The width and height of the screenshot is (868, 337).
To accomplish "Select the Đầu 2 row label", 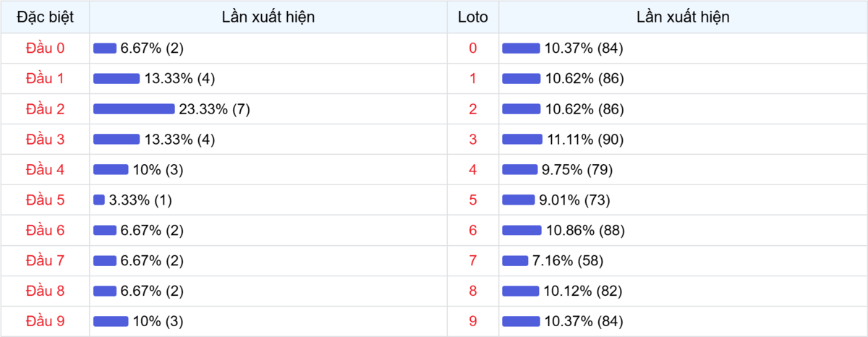I will [45, 109].
